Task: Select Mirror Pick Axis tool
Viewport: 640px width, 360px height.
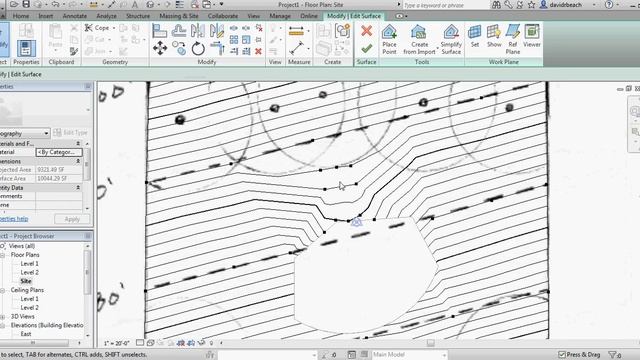Action: tap(198, 31)
